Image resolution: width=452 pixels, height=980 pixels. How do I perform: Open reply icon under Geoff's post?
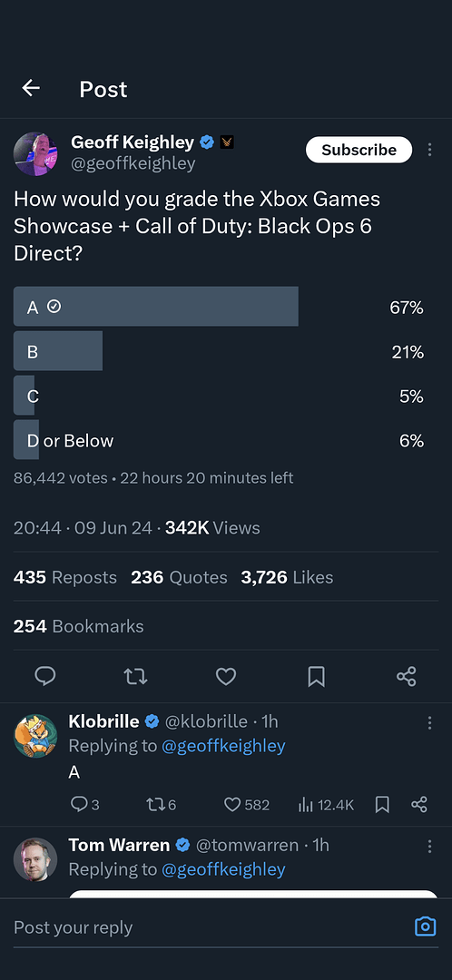tap(45, 676)
